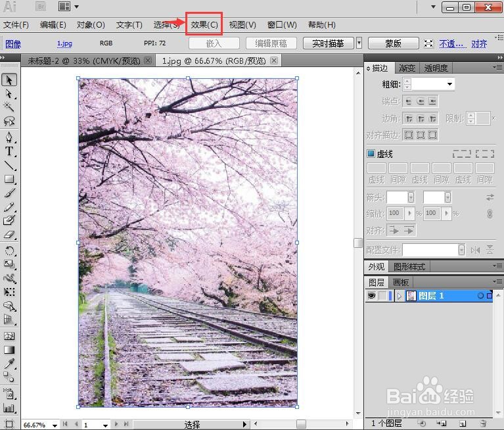Open the 实时描摹 presets dropdown arrow
504x430 pixels.
(x=359, y=43)
